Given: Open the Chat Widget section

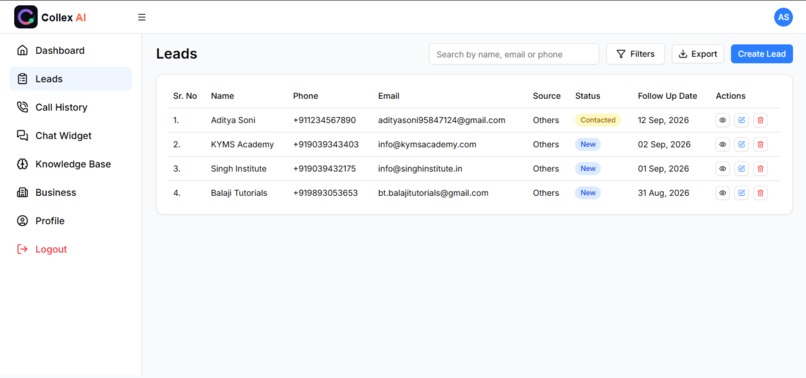Looking at the screenshot, I should coord(70,135).
